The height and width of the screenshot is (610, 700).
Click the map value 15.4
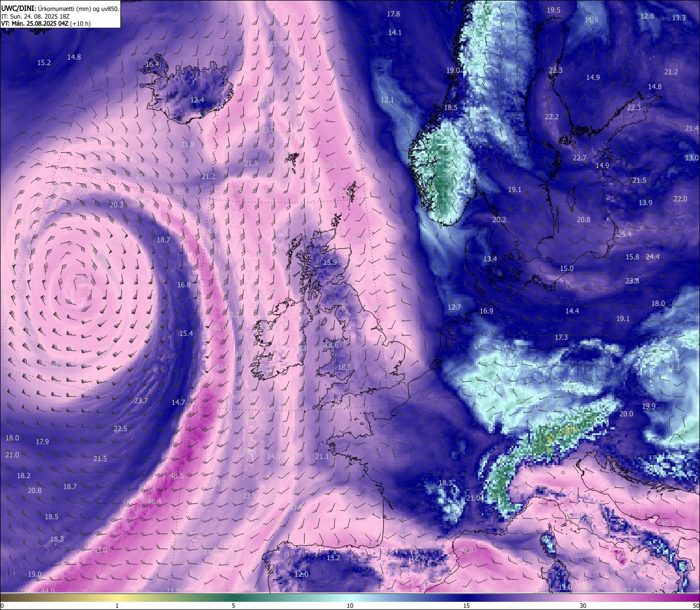(186, 334)
